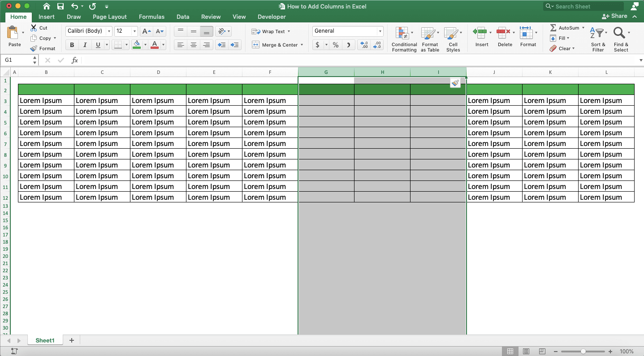644x356 pixels.
Task: Toggle bold formatting
Action: tap(72, 45)
